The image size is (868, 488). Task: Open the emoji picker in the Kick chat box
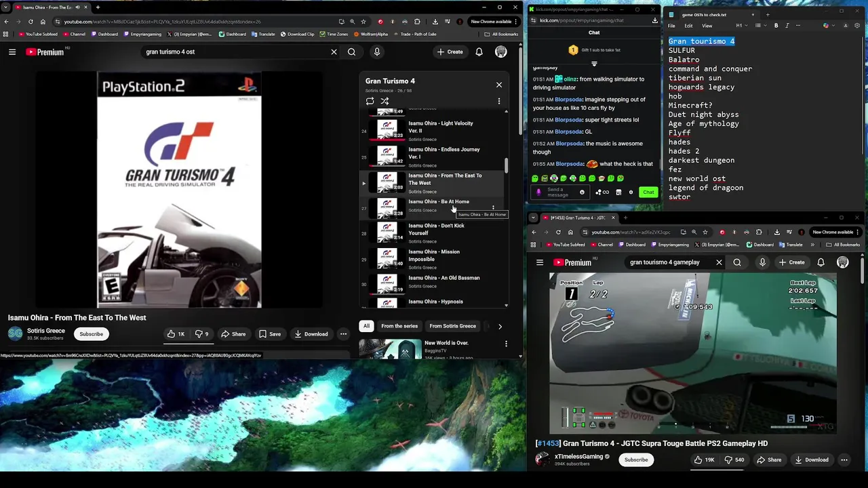click(x=582, y=192)
